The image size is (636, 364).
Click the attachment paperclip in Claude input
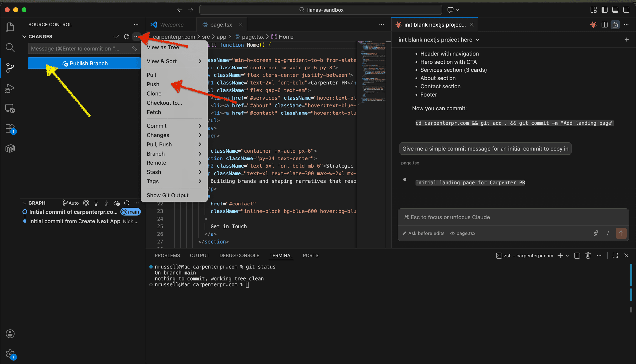(x=595, y=233)
